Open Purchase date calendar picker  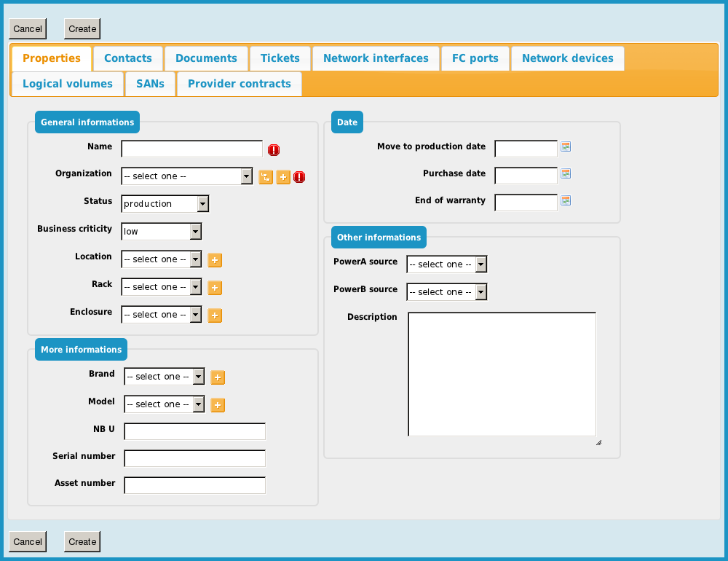pyautogui.click(x=566, y=174)
